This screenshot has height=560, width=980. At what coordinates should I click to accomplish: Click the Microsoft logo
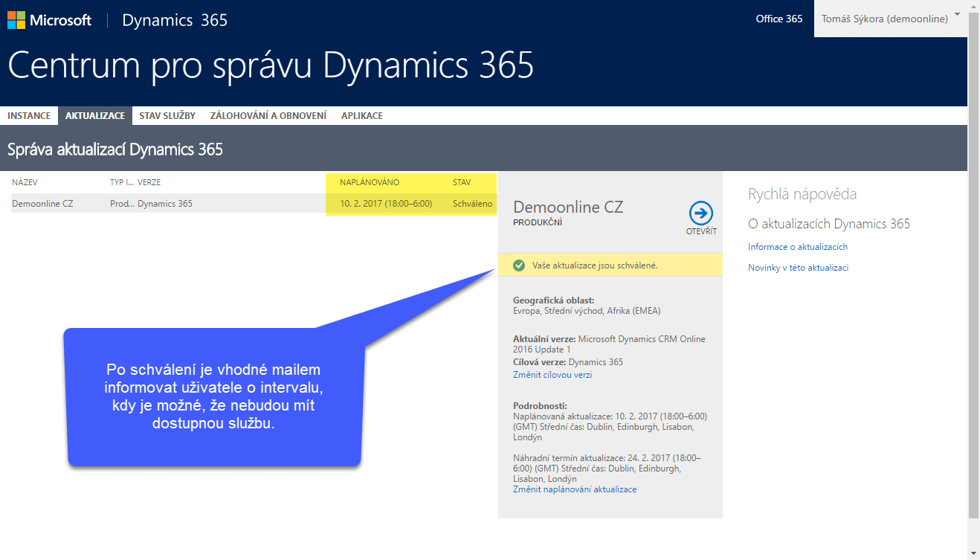point(49,20)
